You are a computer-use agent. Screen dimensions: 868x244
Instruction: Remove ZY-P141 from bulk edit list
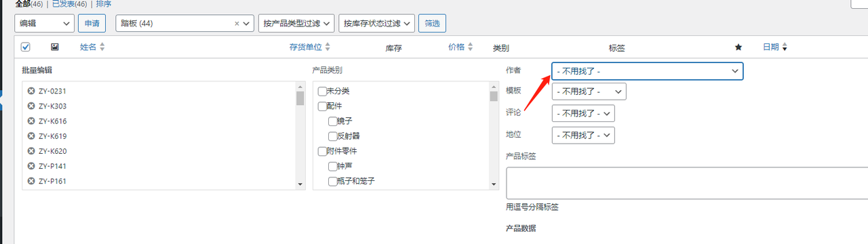31,166
